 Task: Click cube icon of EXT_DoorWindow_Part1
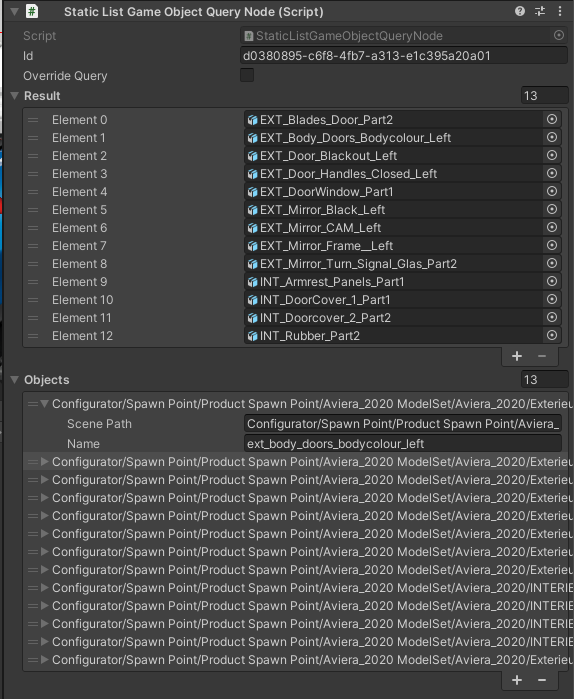pos(253,192)
